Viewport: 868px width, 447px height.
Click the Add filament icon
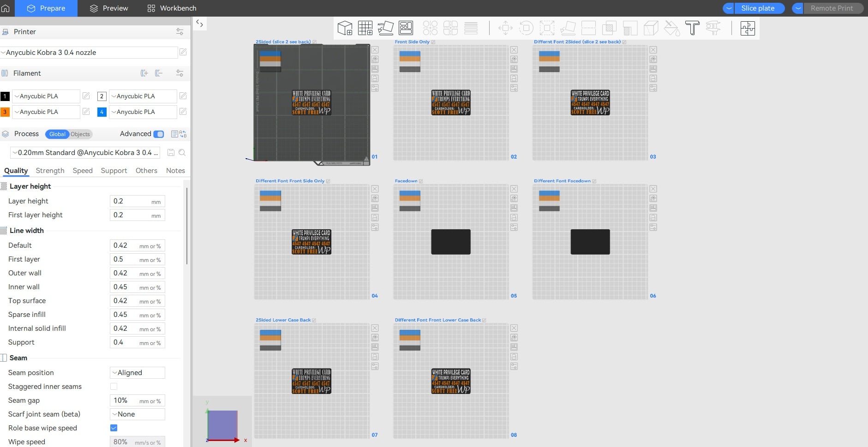coord(144,73)
